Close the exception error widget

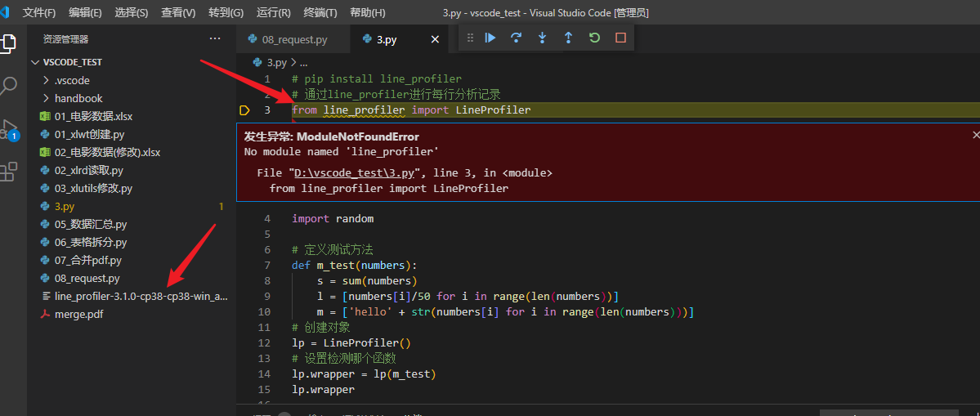pos(976,134)
